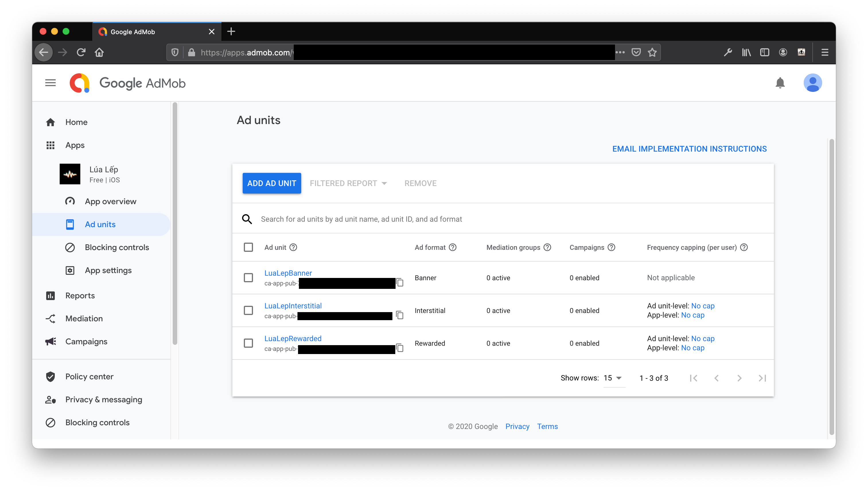Image resolution: width=868 pixels, height=491 pixels.
Task: Open Mediation from the sidebar
Action: (83, 318)
